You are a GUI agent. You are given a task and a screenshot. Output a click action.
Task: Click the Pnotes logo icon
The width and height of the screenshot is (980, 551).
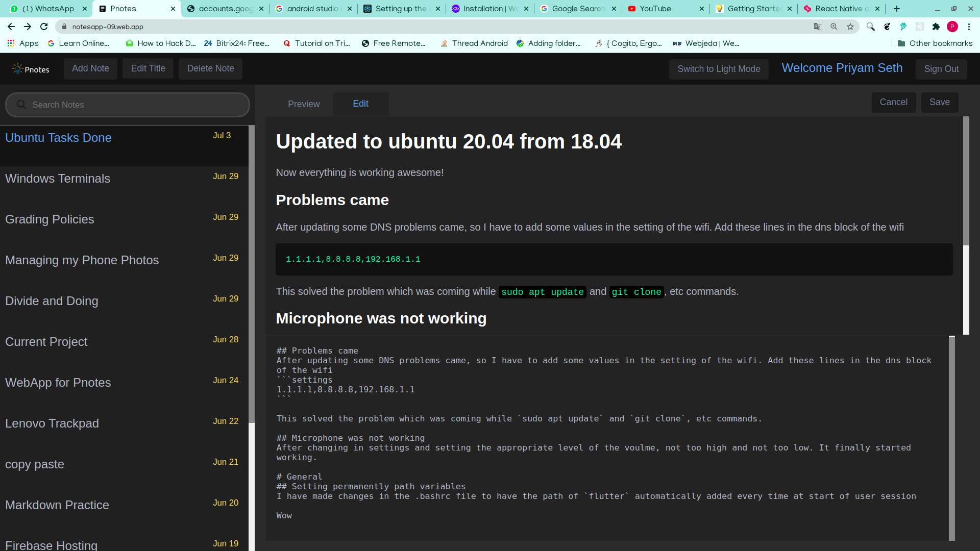18,68
